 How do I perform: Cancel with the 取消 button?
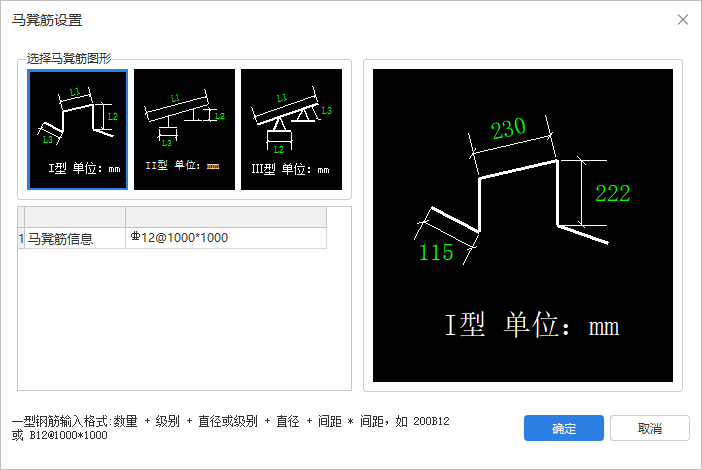[x=650, y=428]
